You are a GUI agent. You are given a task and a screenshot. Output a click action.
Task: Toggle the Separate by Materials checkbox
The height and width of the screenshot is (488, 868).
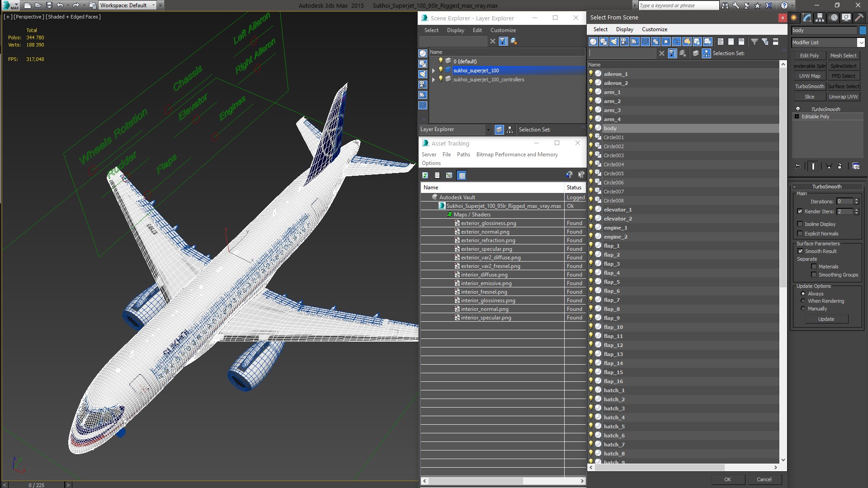[814, 267]
